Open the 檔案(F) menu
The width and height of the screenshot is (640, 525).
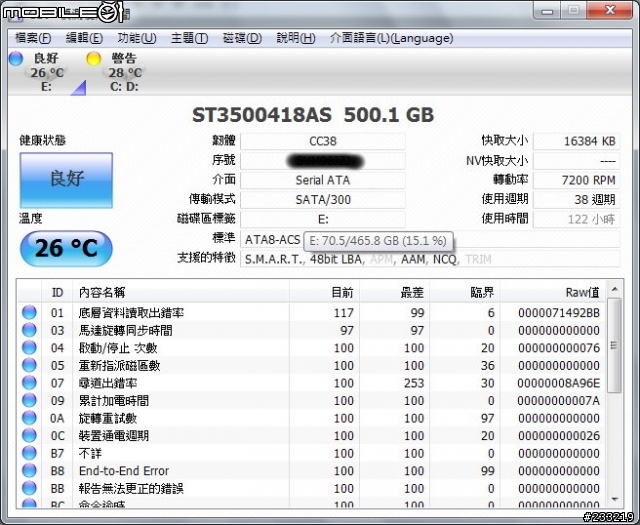pyautogui.click(x=33, y=38)
